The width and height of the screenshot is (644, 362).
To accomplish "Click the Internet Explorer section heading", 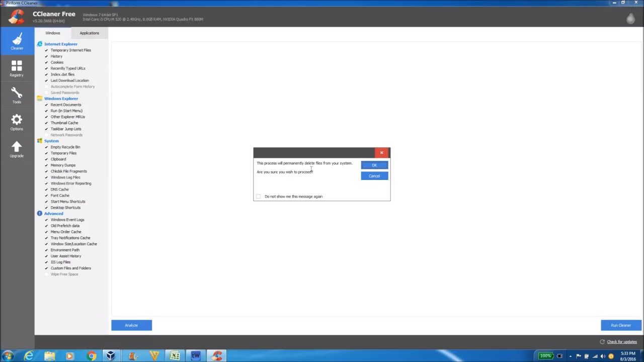I will [61, 44].
